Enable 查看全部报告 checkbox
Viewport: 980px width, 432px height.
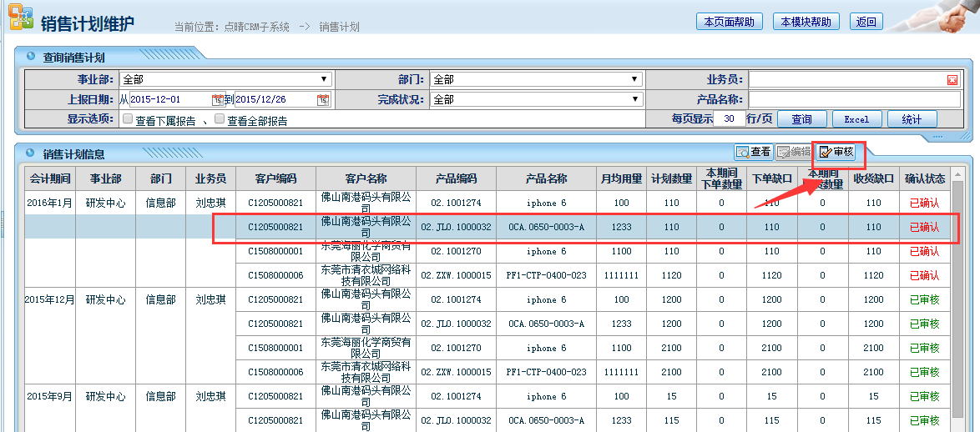pos(220,119)
